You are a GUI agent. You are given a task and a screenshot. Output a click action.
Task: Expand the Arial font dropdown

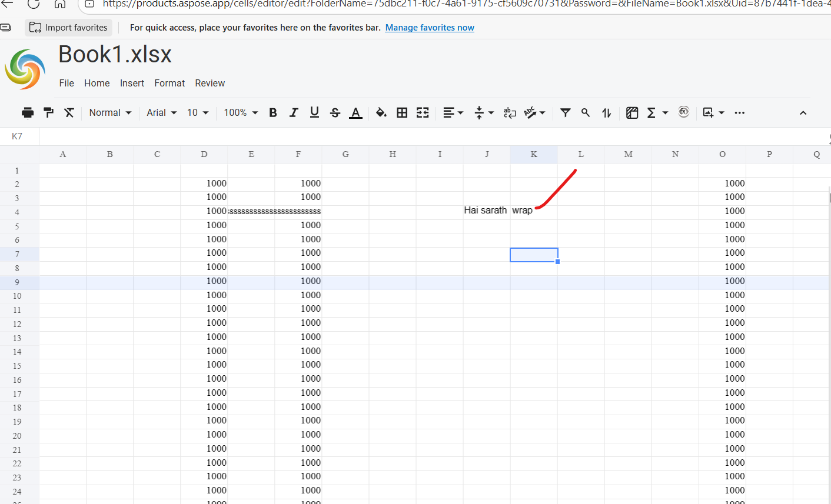coord(161,113)
